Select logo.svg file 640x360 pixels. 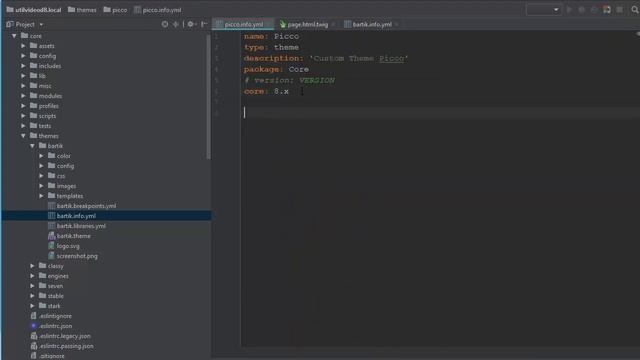pos(64,246)
